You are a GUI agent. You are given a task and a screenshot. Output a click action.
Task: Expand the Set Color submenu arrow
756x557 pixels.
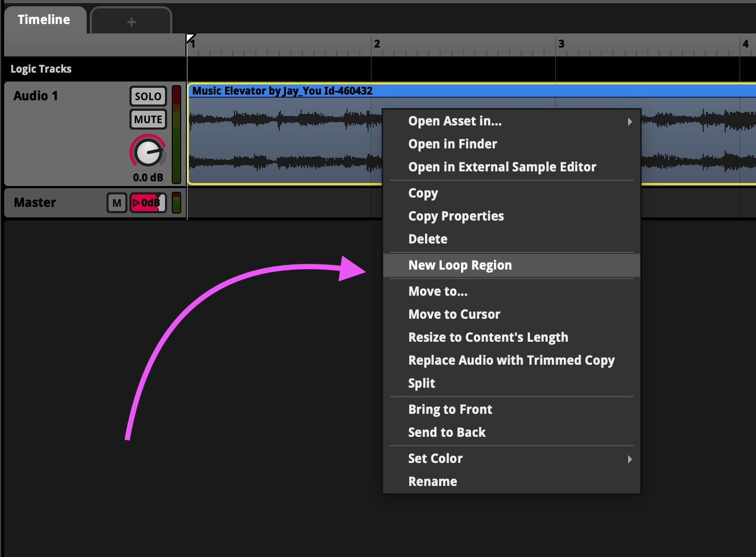(x=629, y=459)
